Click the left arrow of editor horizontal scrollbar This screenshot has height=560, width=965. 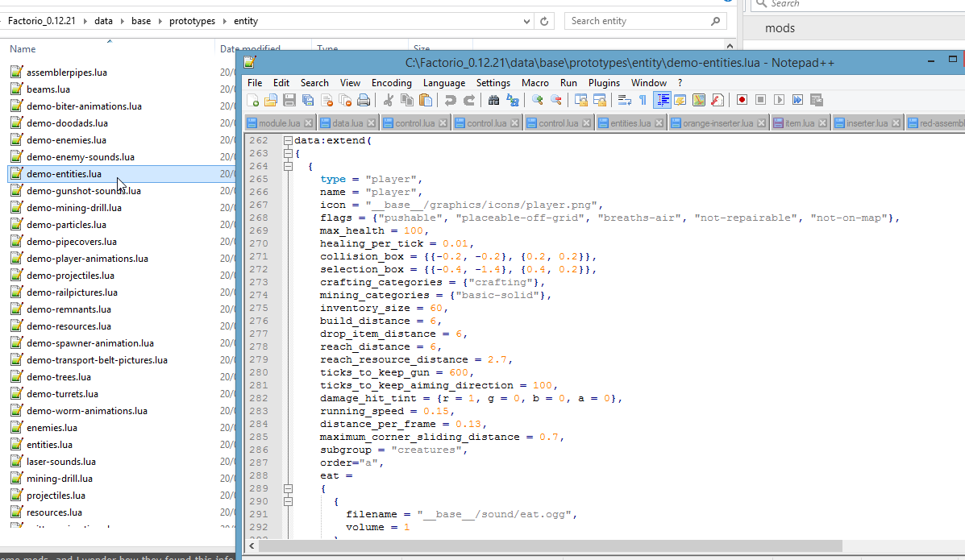click(x=252, y=545)
